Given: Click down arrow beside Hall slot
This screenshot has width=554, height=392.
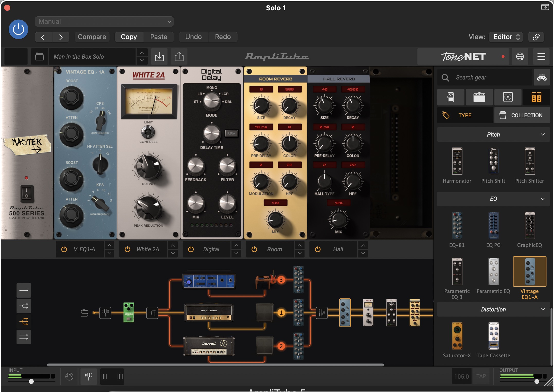Looking at the screenshot, I should (x=363, y=253).
